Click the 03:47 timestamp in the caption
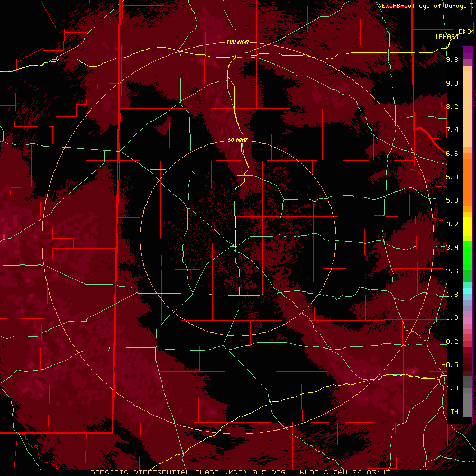 380,472
